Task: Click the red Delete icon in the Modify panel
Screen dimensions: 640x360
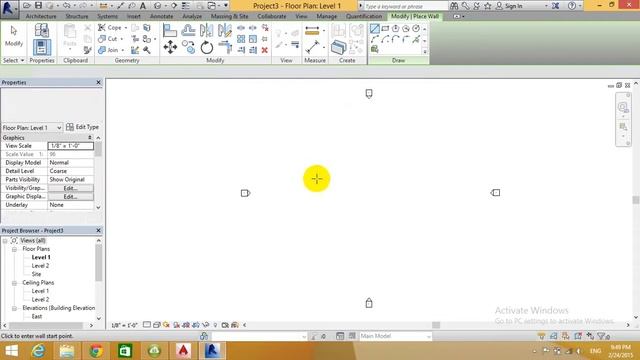Action: tap(264, 50)
